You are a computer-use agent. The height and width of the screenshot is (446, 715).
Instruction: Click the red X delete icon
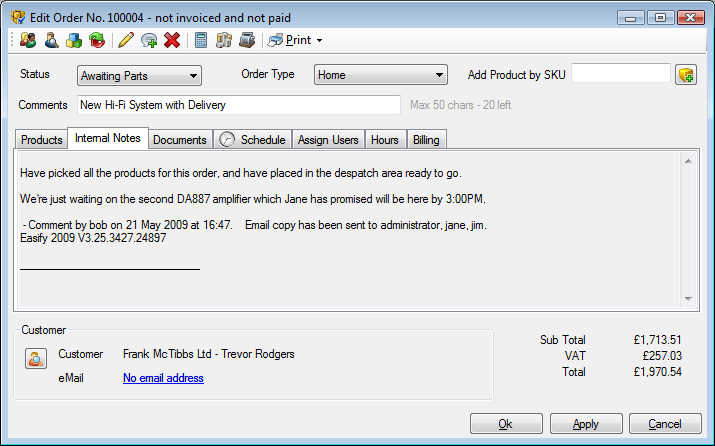point(172,40)
